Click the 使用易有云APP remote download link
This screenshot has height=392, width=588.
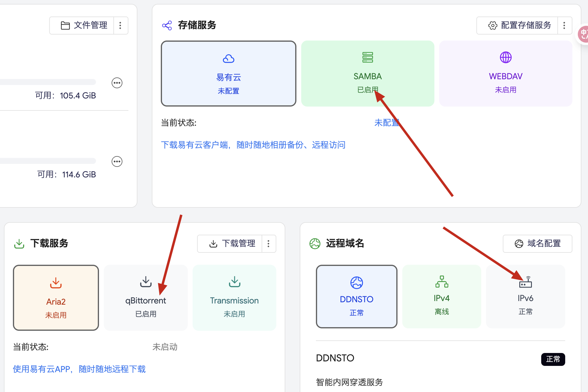(79, 369)
